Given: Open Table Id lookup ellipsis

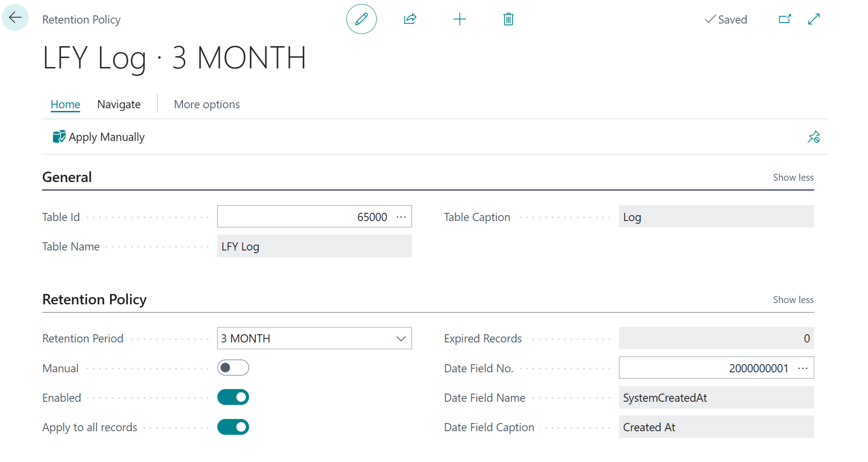Looking at the screenshot, I should pyautogui.click(x=401, y=217).
